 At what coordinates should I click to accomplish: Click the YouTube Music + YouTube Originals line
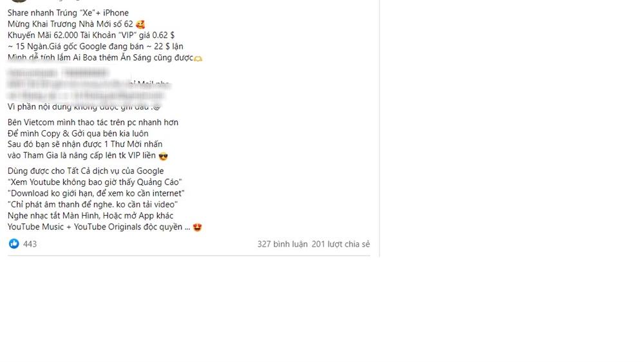point(99,227)
